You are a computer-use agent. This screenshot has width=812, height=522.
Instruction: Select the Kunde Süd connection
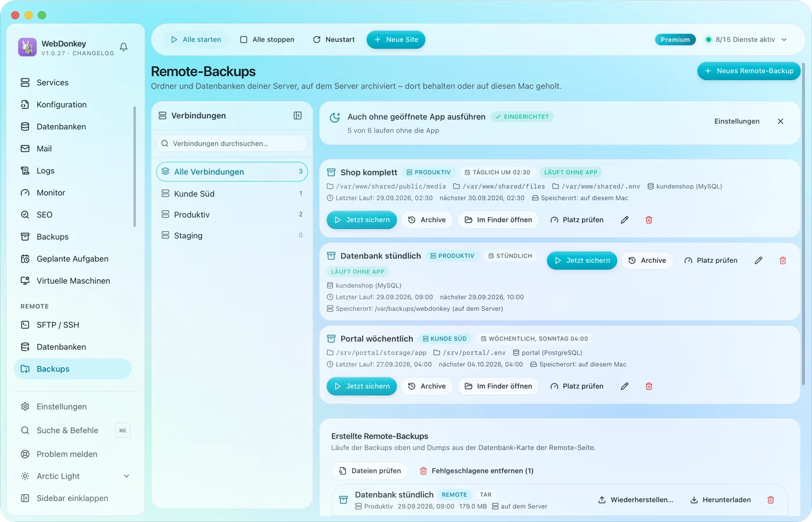232,194
